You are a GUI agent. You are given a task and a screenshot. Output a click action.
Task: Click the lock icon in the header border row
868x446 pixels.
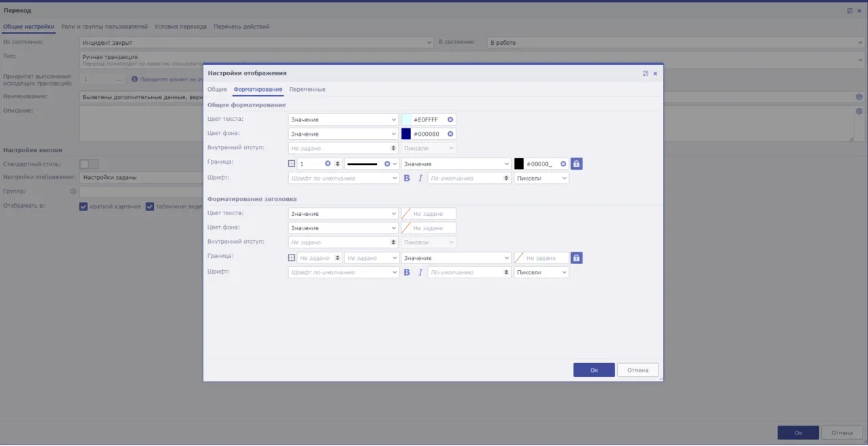576,258
